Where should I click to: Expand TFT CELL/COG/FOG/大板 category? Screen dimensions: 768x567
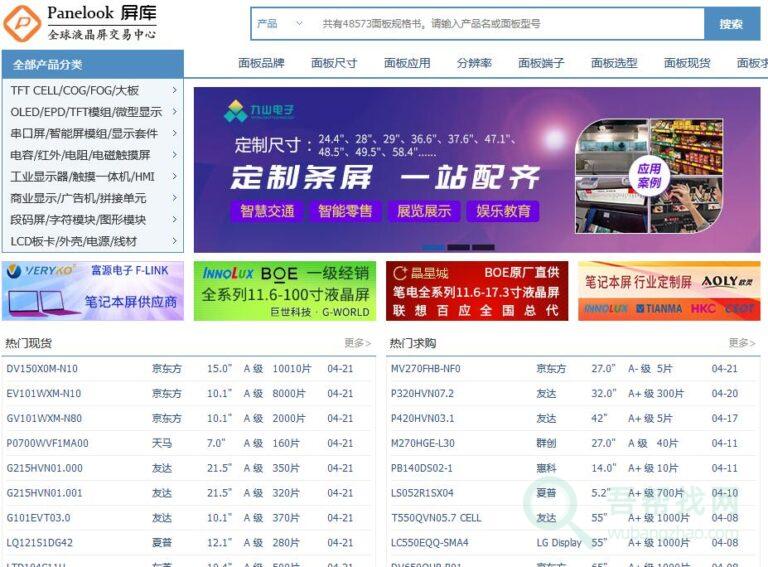click(92, 90)
